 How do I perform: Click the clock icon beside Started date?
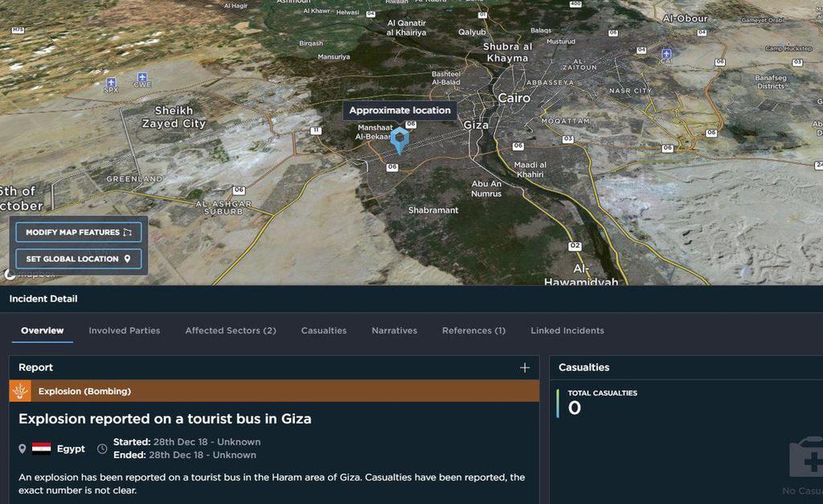tap(102, 449)
